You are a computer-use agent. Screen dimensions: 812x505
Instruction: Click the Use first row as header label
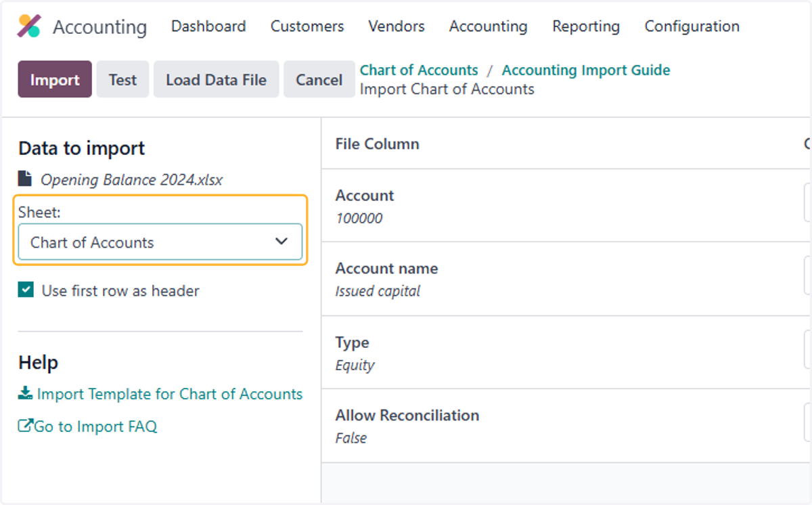(x=120, y=291)
